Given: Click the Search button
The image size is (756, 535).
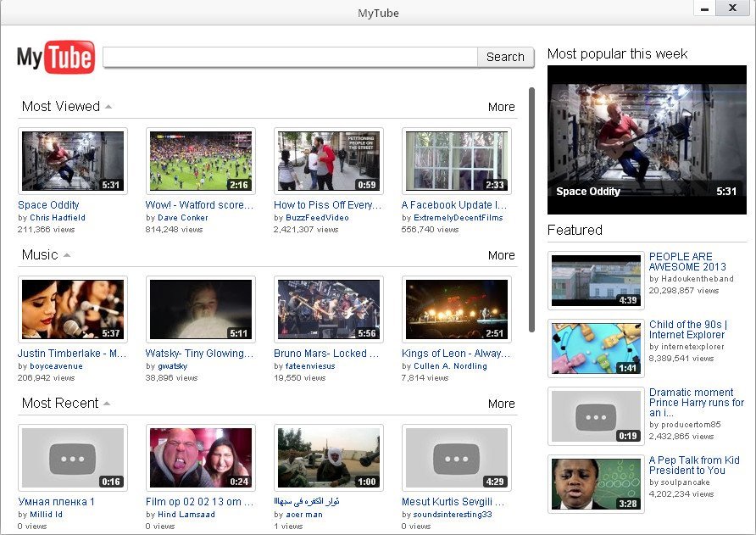Looking at the screenshot, I should tap(505, 57).
